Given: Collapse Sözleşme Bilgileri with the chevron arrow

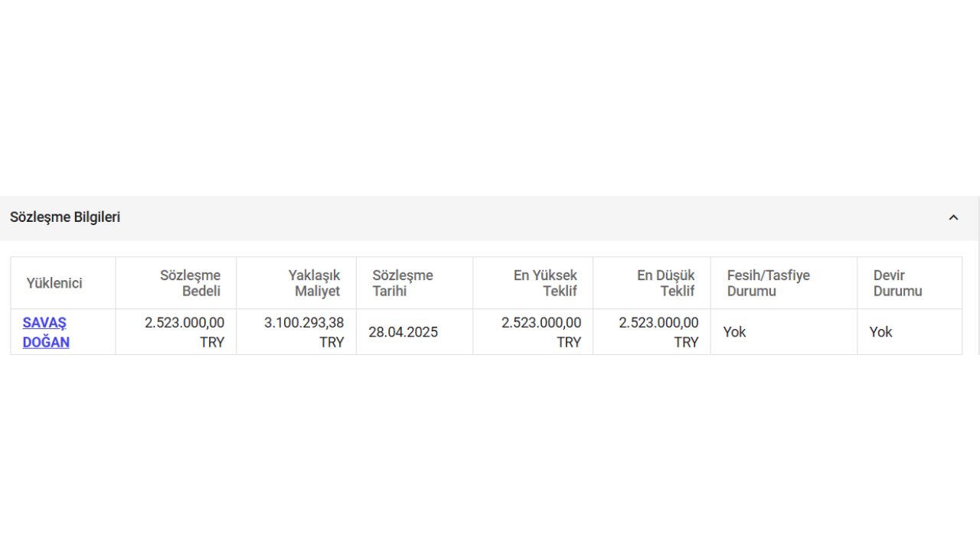Looking at the screenshot, I should tap(953, 217).
